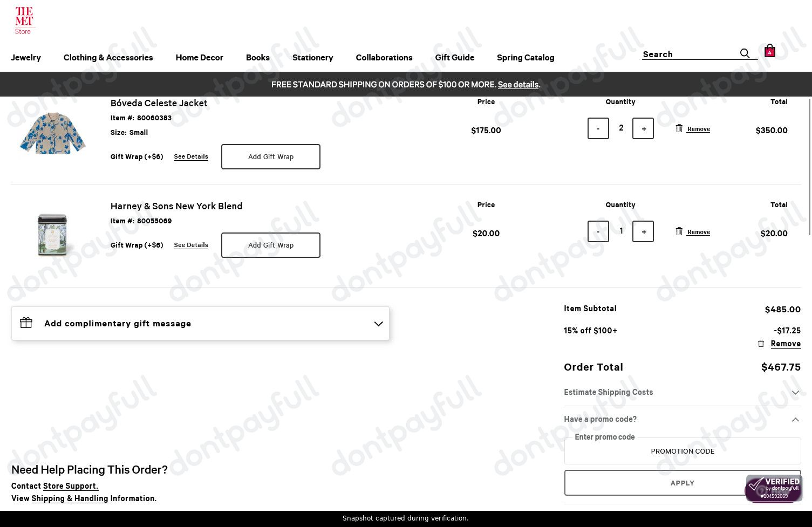812x527 pixels.
Task: Click the Item Subtotal $485.00 value
Action: (x=782, y=309)
